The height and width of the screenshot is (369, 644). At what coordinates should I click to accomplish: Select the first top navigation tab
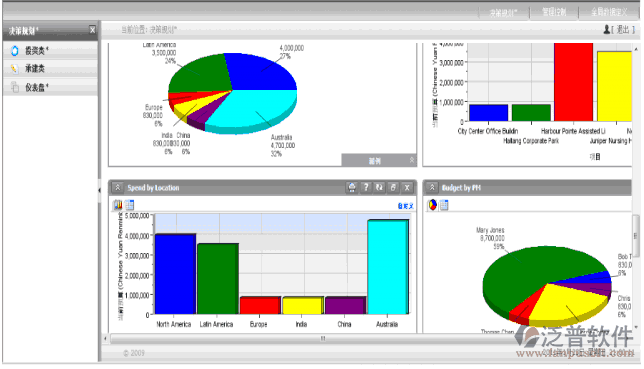click(x=503, y=12)
